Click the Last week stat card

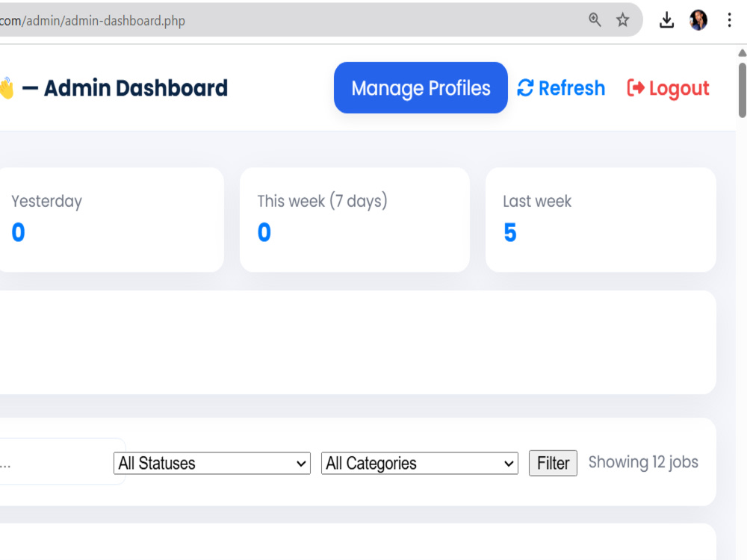click(601, 220)
